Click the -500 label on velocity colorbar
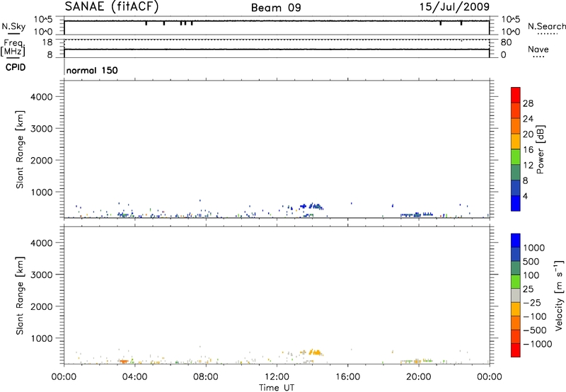Image resolution: width=566 pixels, height=392 pixels. (535, 330)
